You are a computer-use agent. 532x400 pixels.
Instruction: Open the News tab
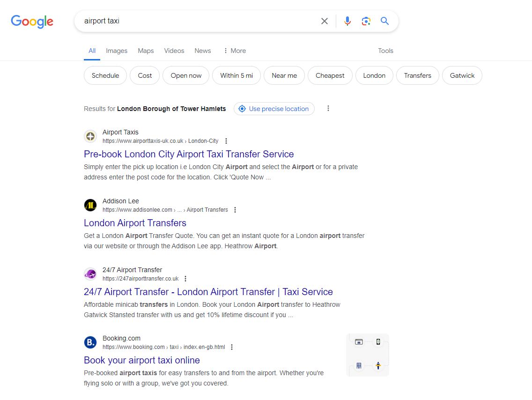point(203,51)
